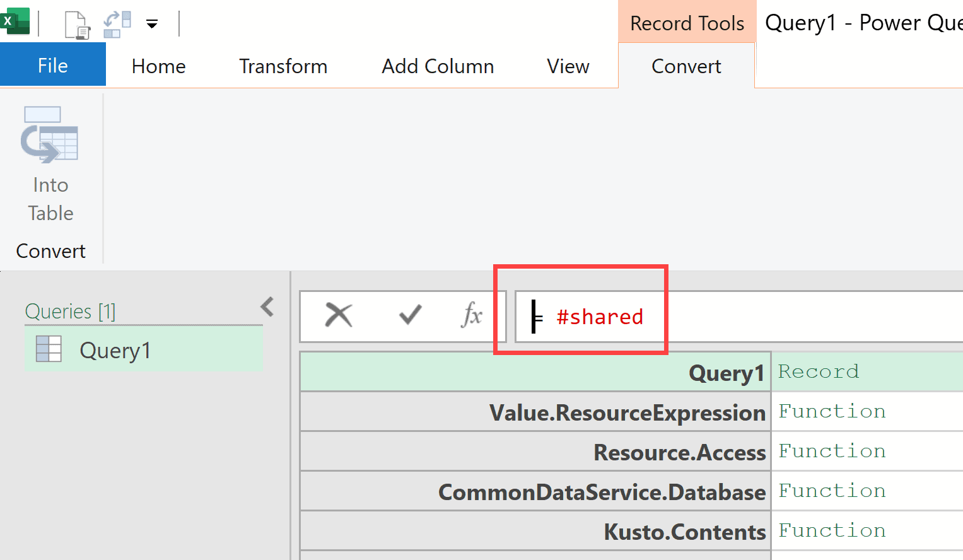Image resolution: width=963 pixels, height=560 pixels.
Task: Select the Kusto.Contents field name cell
Action: coord(535,531)
